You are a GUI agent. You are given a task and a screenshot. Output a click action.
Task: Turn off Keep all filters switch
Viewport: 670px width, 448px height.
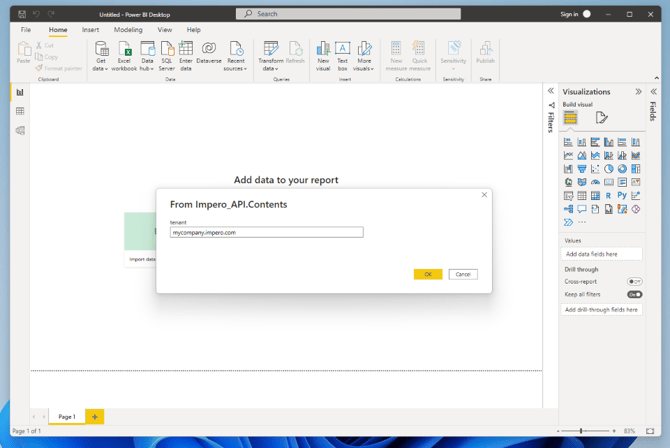634,295
